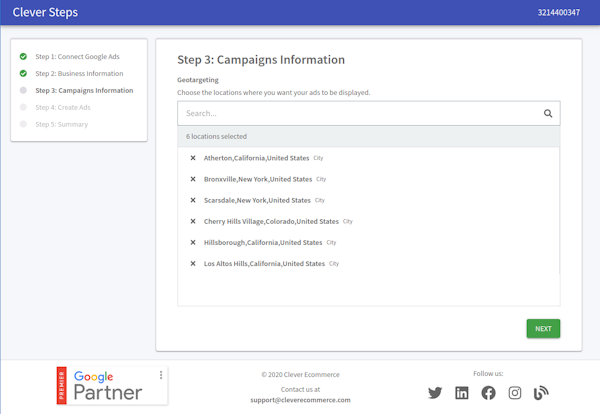600x414 pixels.
Task: Open LinkedIn social link
Action: (462, 393)
